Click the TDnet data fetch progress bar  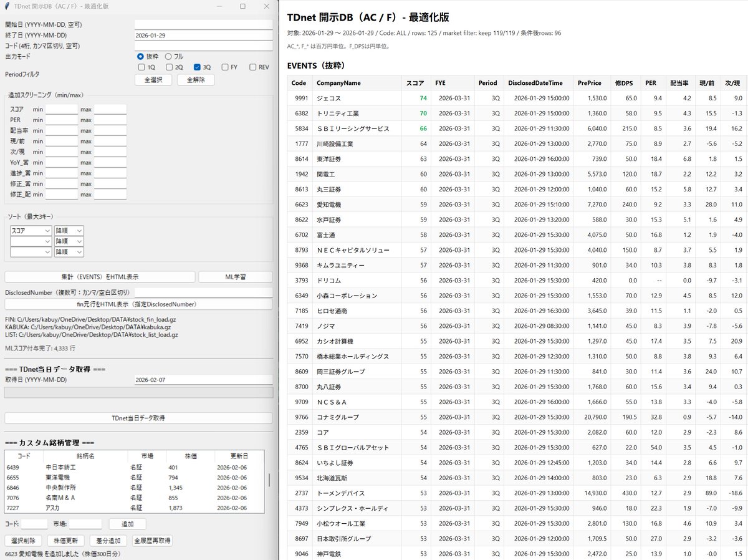(x=138, y=393)
